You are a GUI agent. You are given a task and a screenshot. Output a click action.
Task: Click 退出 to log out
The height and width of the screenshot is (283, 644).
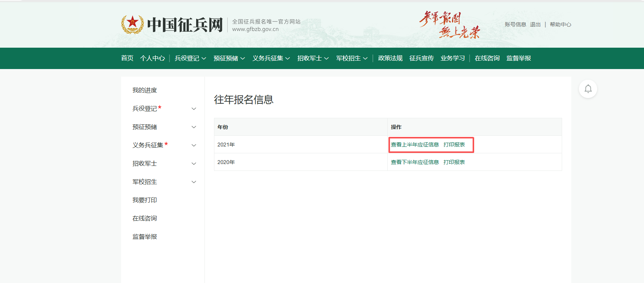coord(535,24)
